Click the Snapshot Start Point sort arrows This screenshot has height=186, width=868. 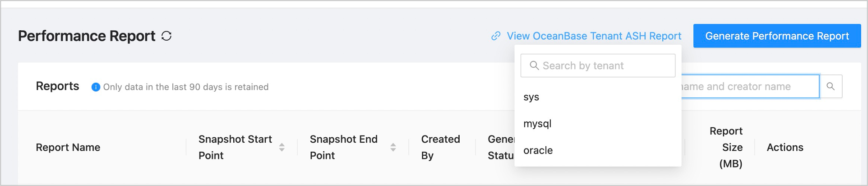click(282, 147)
